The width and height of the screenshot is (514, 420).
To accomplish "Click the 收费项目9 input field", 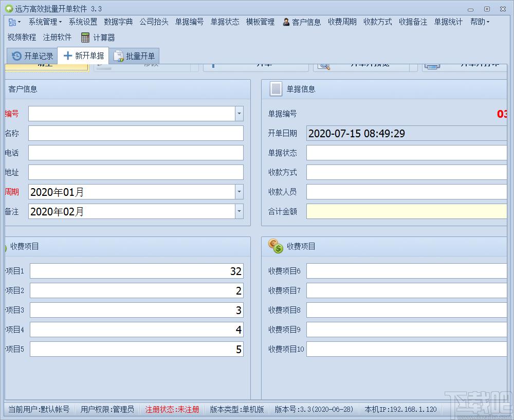I will tap(407, 330).
